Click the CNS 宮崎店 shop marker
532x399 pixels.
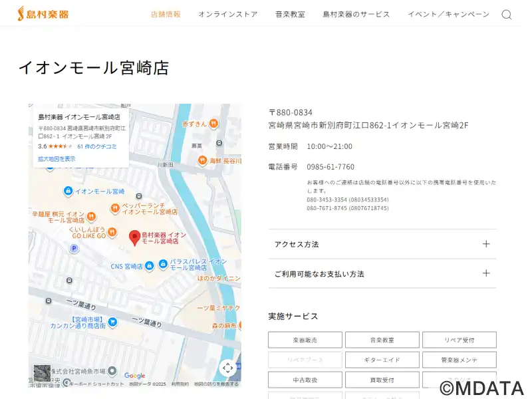click(150, 266)
